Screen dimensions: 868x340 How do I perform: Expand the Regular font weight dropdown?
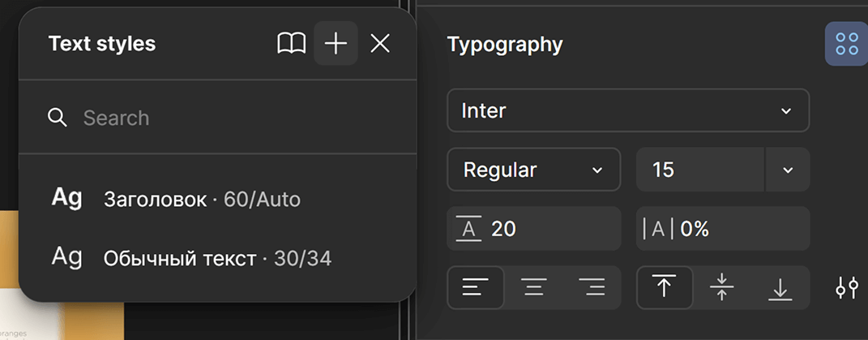533,170
